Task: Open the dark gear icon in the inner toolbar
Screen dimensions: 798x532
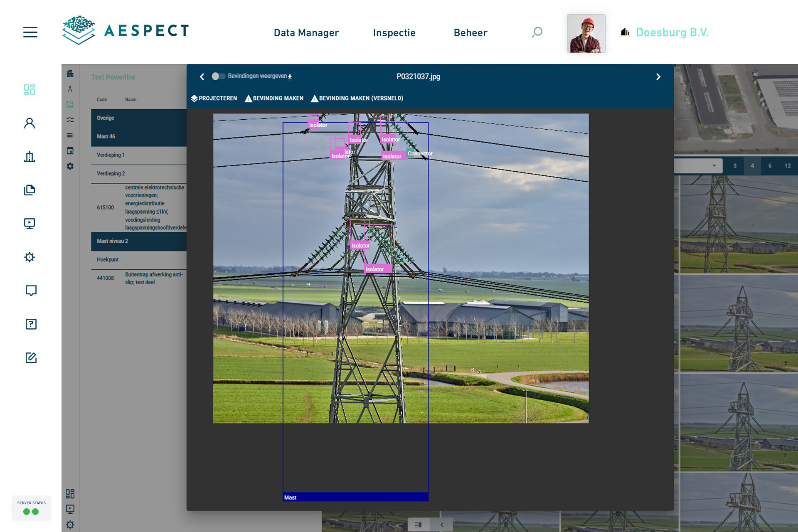Action: pos(70,166)
